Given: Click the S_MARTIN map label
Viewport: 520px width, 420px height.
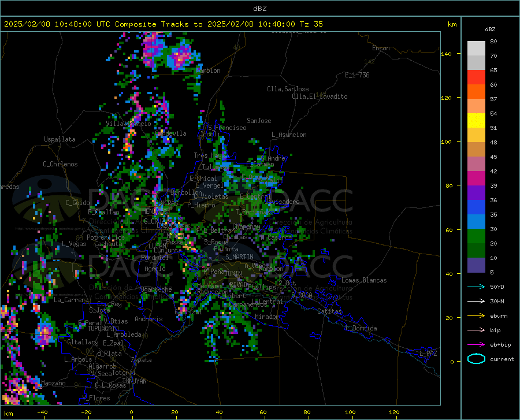Looking at the screenshot, I should (x=239, y=257).
